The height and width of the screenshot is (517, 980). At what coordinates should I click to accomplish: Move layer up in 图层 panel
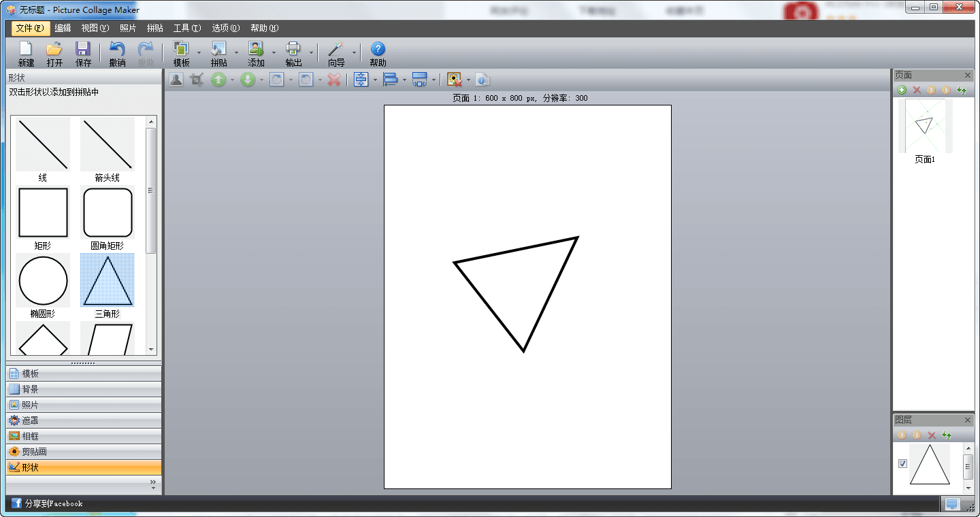902,435
